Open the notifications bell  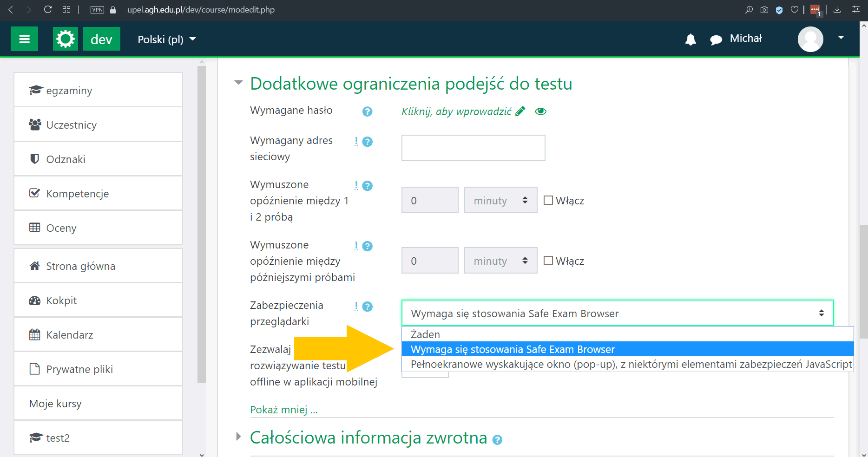(690, 39)
